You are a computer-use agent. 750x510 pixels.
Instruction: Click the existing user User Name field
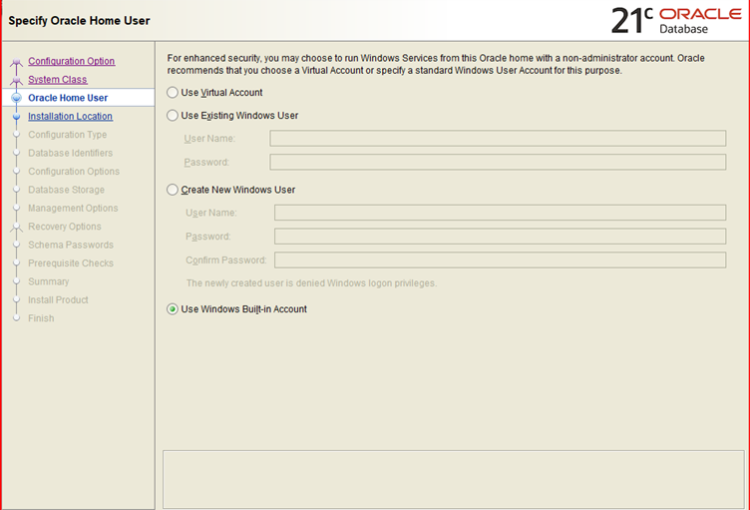tap(497, 139)
